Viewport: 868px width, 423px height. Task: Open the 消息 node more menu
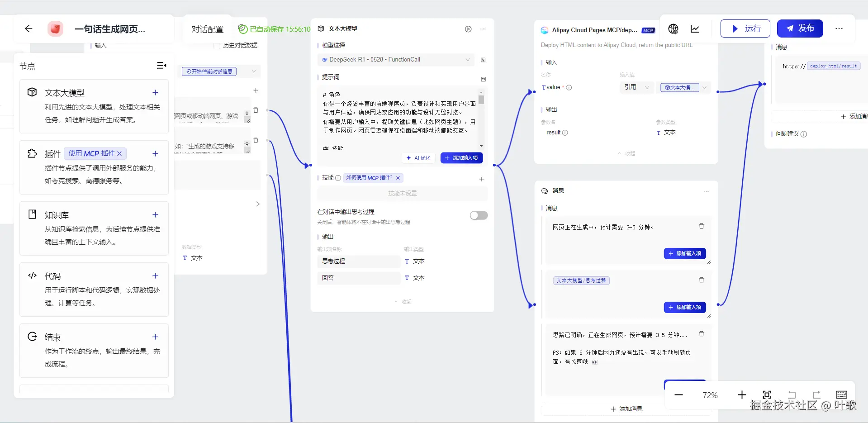point(707,191)
